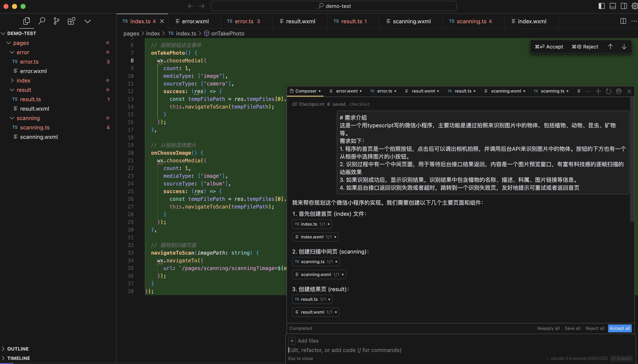
Task: Focus the composer prompt input field
Action: click(x=460, y=350)
